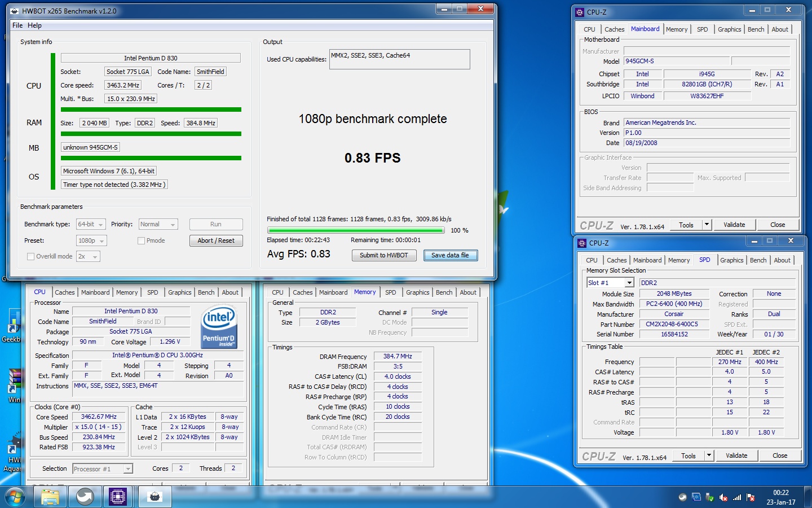Screen dimensions: 812x508
Task: Select Memory tab in Mainboard CPU-Z window
Action: 677,29
